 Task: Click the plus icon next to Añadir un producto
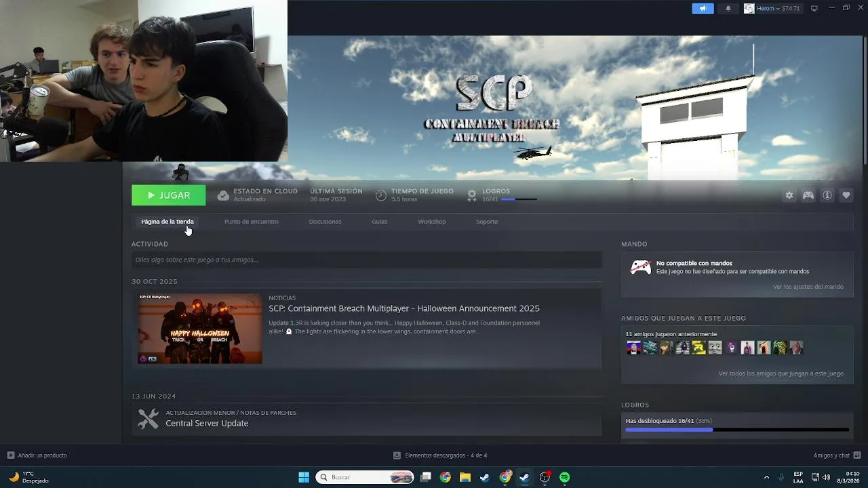[x=10, y=455]
